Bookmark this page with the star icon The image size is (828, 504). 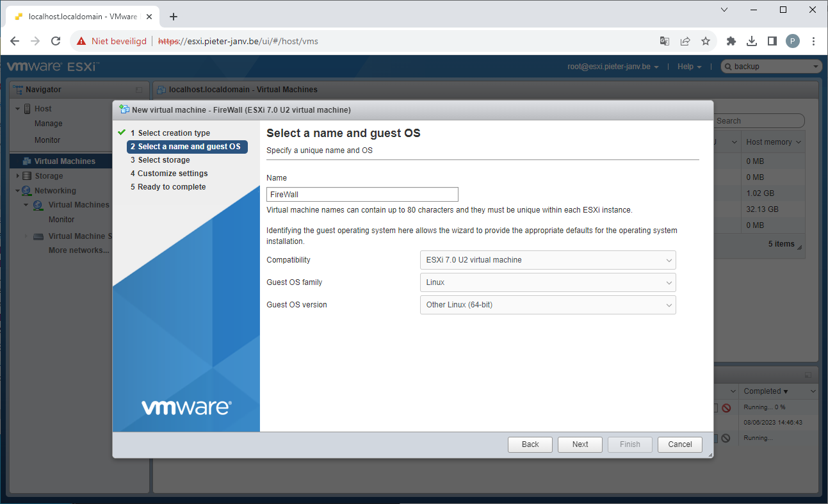[705, 41]
